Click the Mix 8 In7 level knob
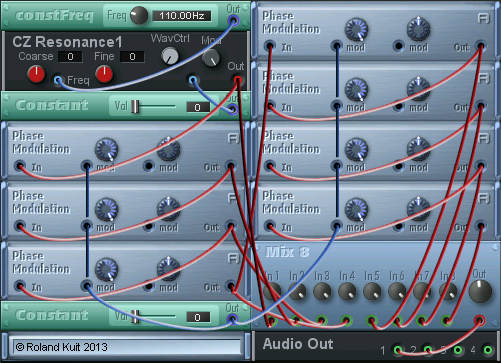Screen dimensions: 501x363 (422, 291)
